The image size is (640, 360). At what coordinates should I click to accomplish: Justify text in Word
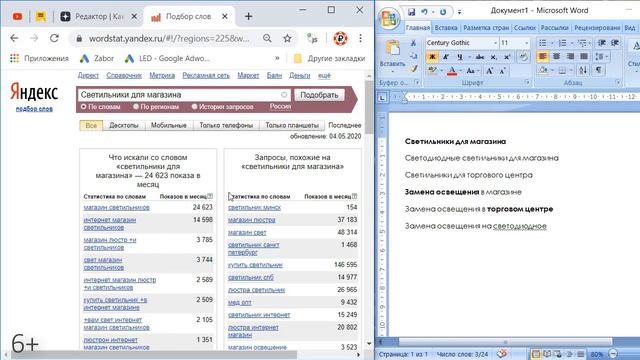point(584,56)
